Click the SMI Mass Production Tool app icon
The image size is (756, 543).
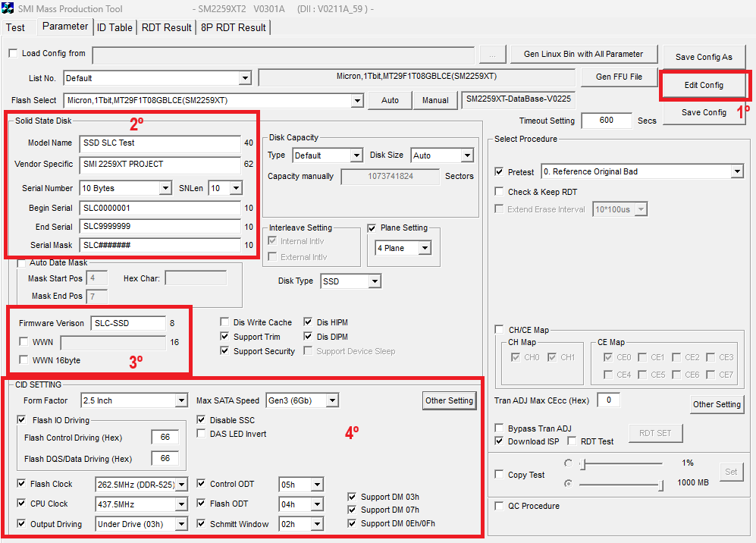[x=8, y=8]
